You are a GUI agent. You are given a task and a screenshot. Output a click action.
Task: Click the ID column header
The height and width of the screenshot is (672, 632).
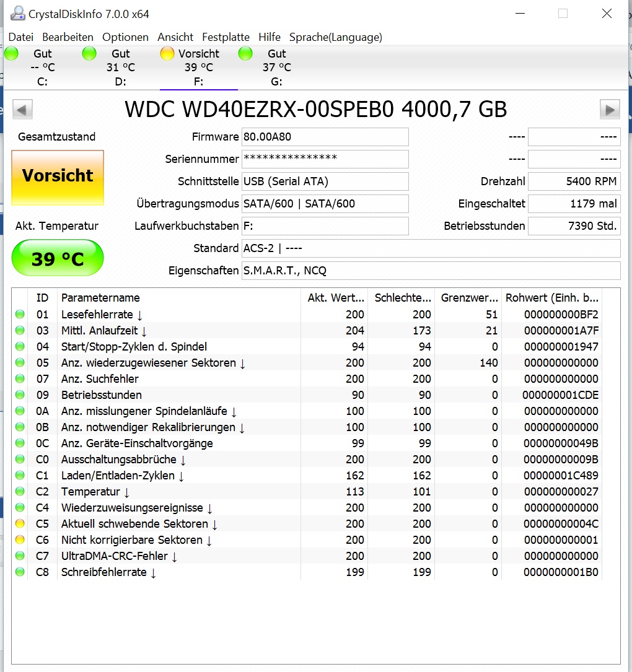coord(43,298)
